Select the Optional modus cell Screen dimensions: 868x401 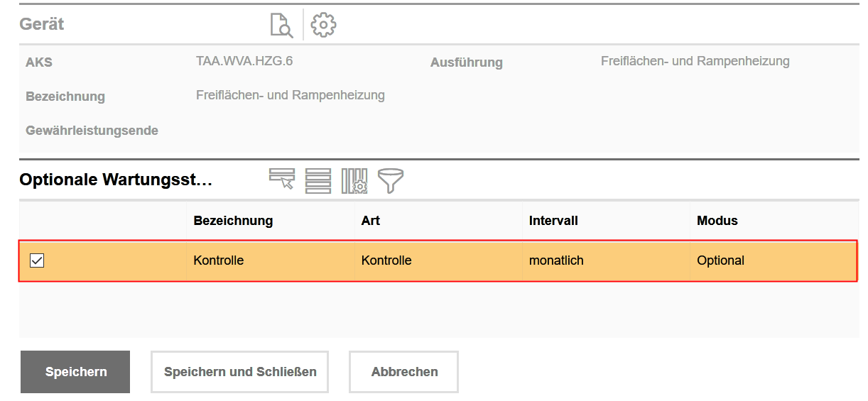click(720, 260)
